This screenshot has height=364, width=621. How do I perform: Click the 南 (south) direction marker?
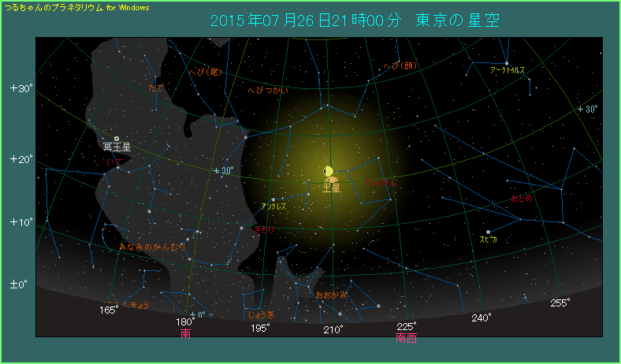tap(186, 334)
